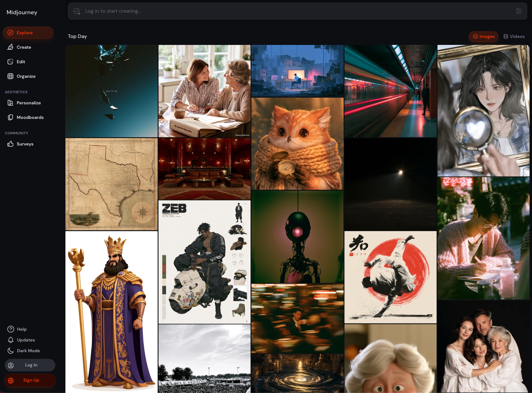Click the Create brush icon
532x393 pixels.
point(10,47)
